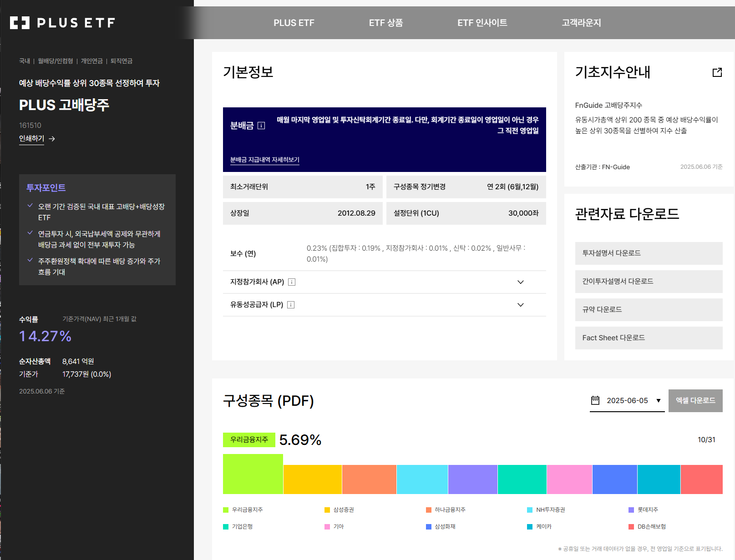The image size is (735, 560).
Task: Click the 유동성공급자 (LP) info icon
Action: click(291, 305)
